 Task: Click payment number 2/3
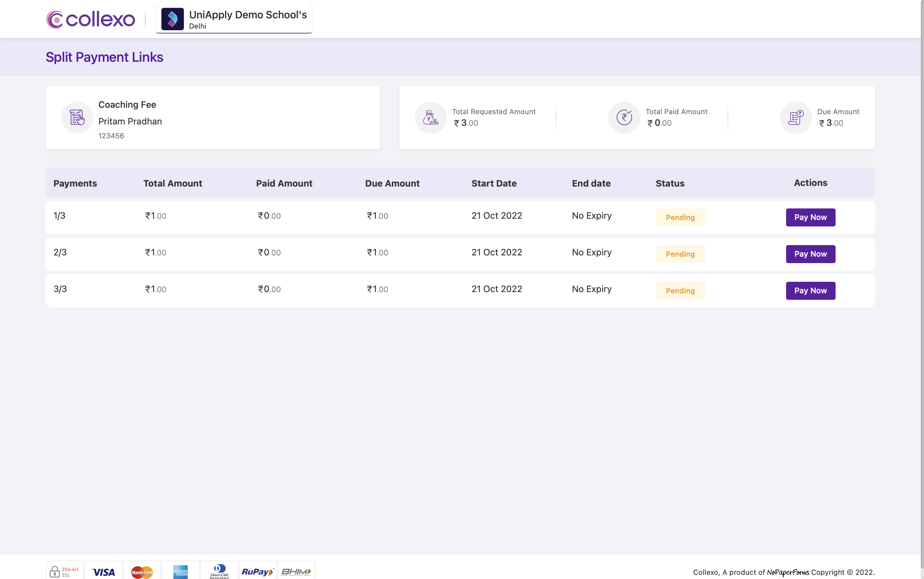[60, 253]
